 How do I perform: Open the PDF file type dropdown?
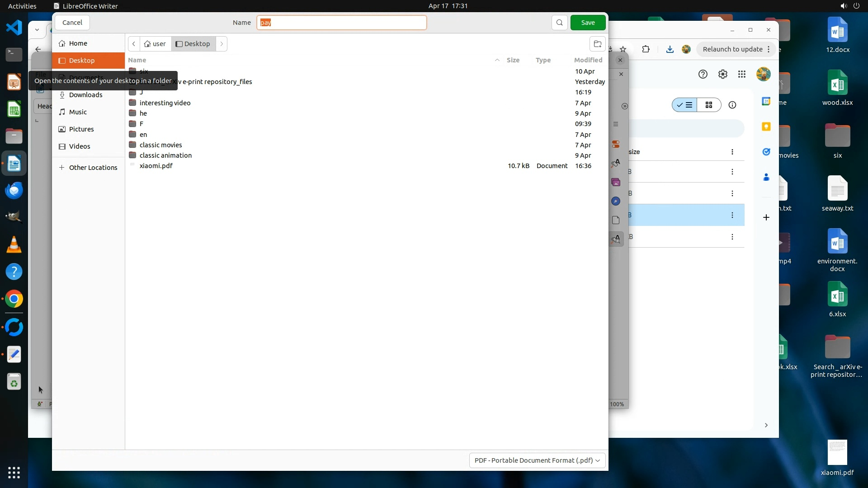pos(537,460)
